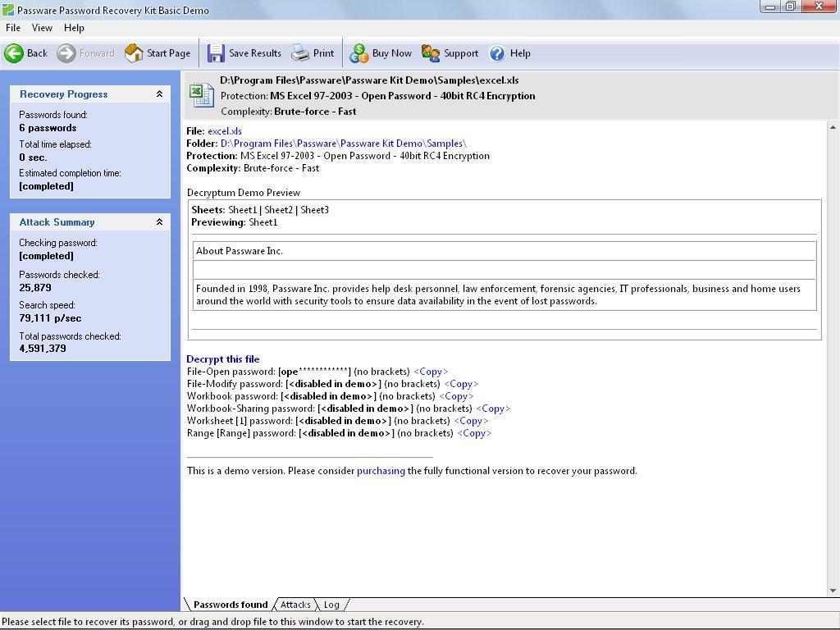Follow the purchasing link
This screenshot has width=840, height=630.
[381, 470]
